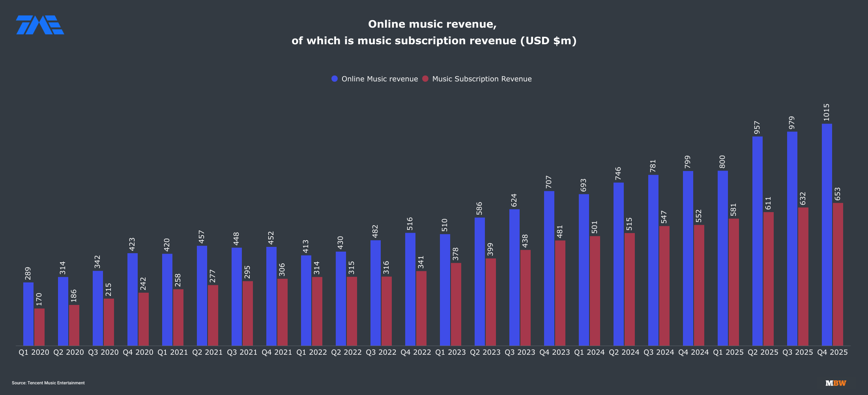Click the Tencent Music TME logo
Image resolution: width=868 pixels, height=395 pixels.
[x=40, y=25]
